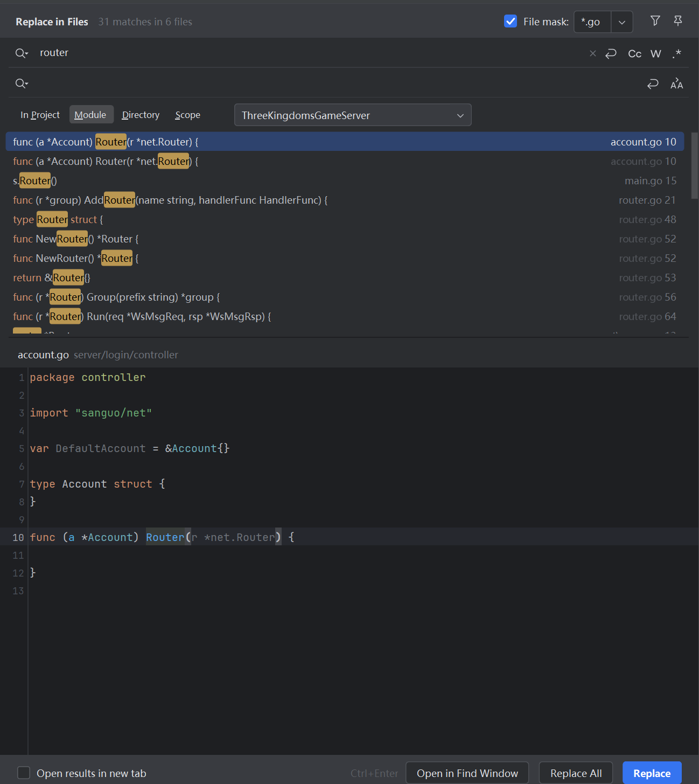This screenshot has height=784, width=699.
Task: Clear the search field text
Action: click(592, 53)
